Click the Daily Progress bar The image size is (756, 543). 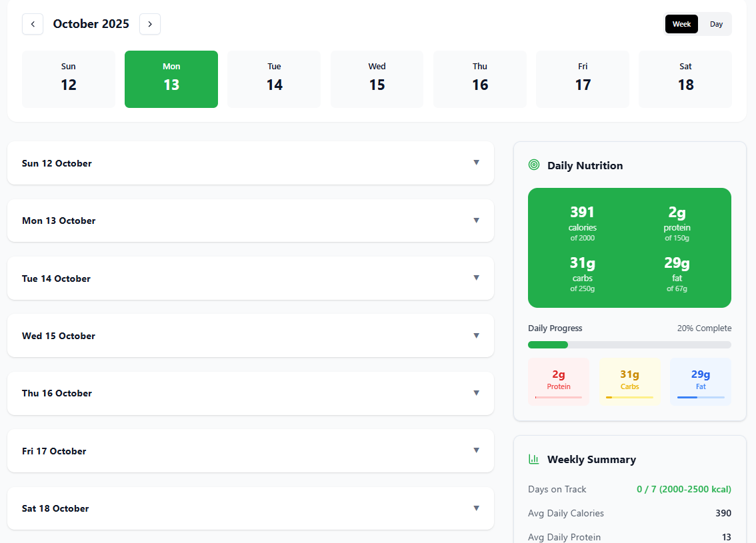pos(629,344)
